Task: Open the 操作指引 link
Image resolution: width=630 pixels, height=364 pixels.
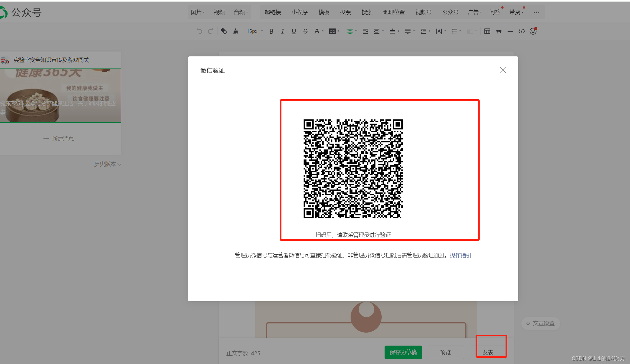Action: 460,255
